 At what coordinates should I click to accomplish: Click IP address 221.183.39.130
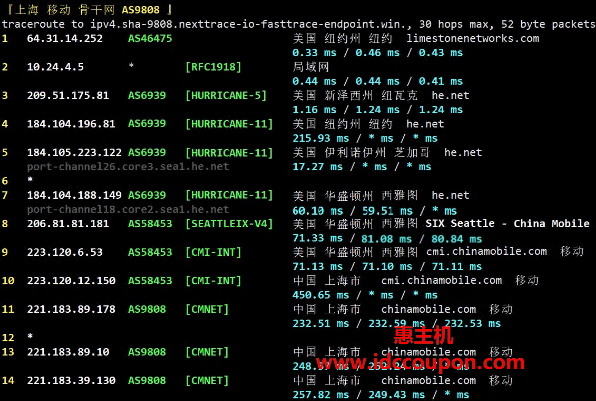(x=71, y=380)
